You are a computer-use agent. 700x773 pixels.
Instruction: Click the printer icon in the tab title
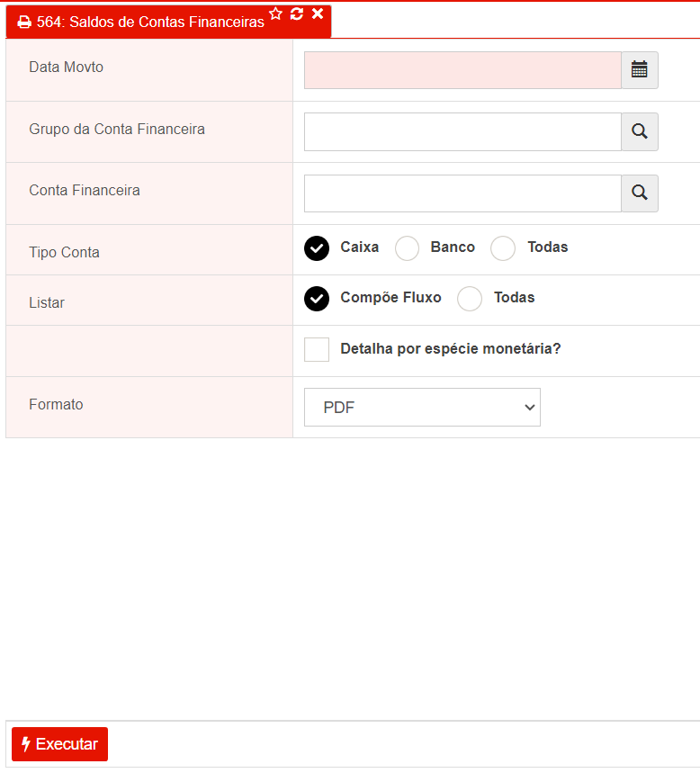click(x=24, y=22)
